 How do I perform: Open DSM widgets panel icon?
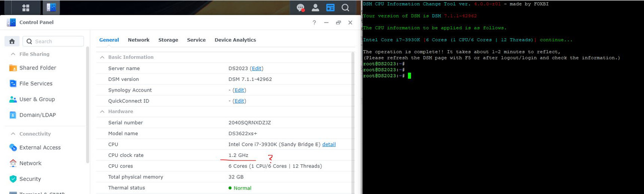point(330,8)
